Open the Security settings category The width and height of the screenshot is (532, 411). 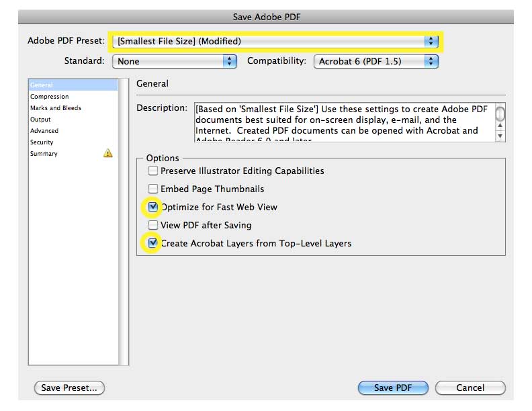coord(73,142)
